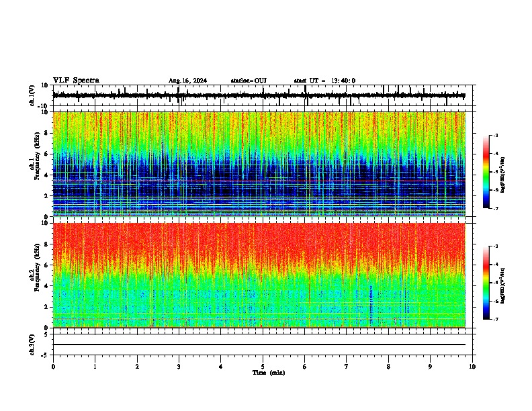
Task: Select the "ch.3(V)" axis label
Action: point(32,345)
